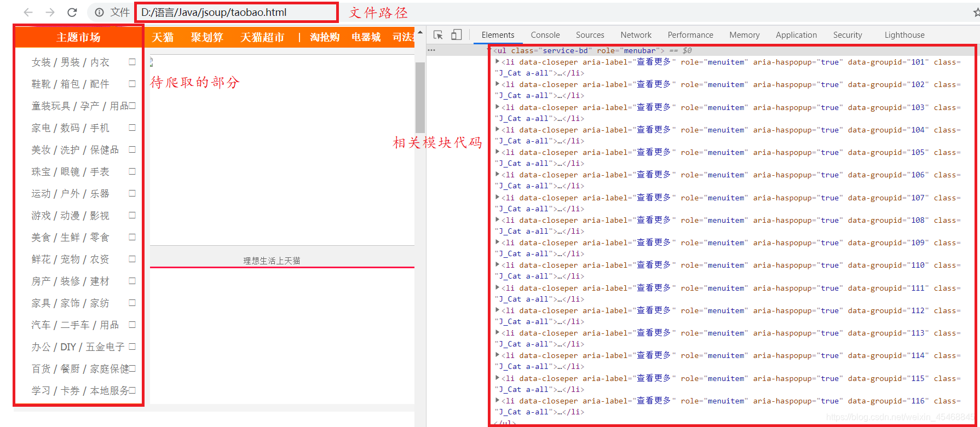Open the 学习 / 卡券 / 本地服务 category

[x=80, y=391]
